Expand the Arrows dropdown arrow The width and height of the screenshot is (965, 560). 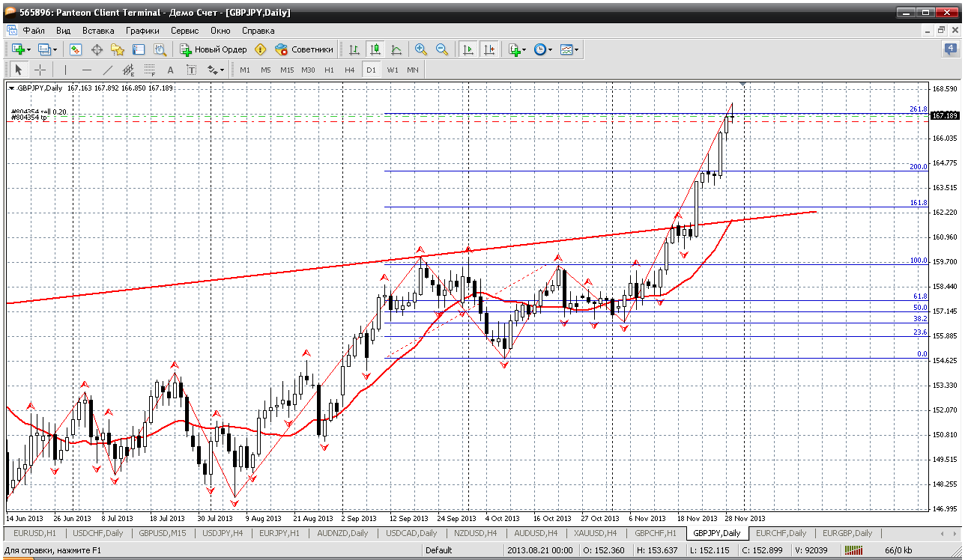point(222,70)
